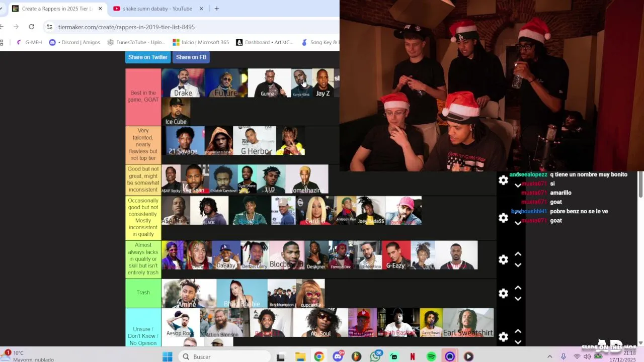
Task: Open Windows Start menu
Action: coord(167,356)
